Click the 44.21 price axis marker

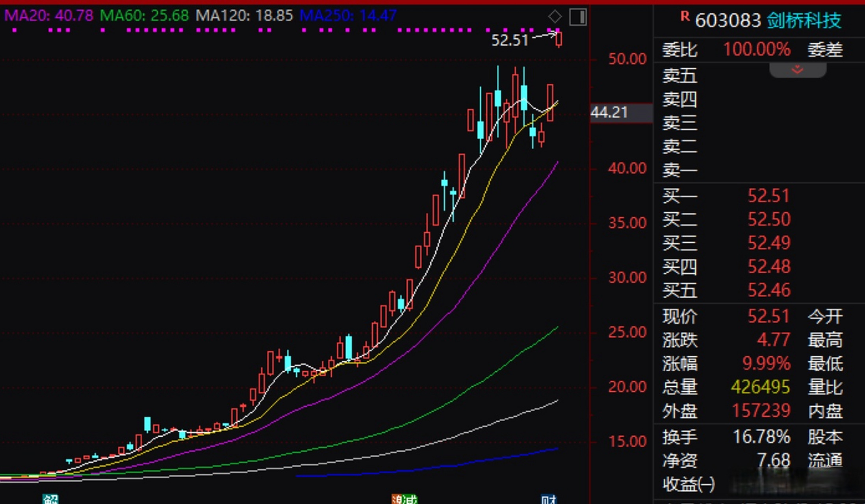[x=609, y=113]
